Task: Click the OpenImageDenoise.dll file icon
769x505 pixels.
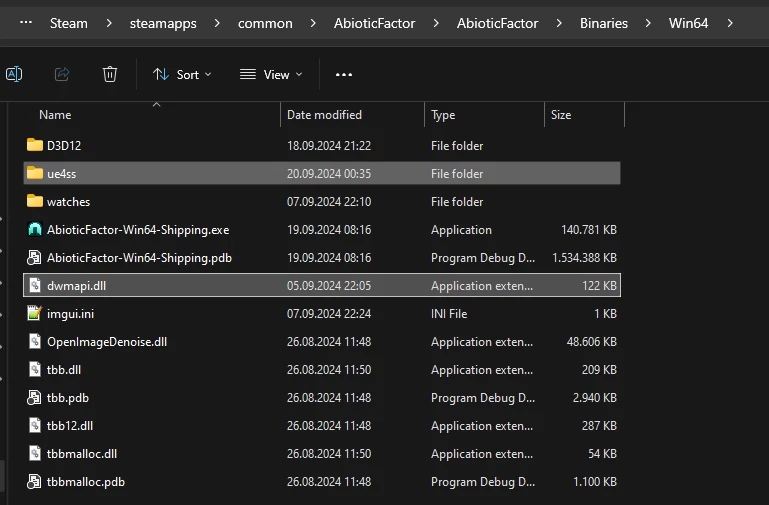Action: (34, 341)
